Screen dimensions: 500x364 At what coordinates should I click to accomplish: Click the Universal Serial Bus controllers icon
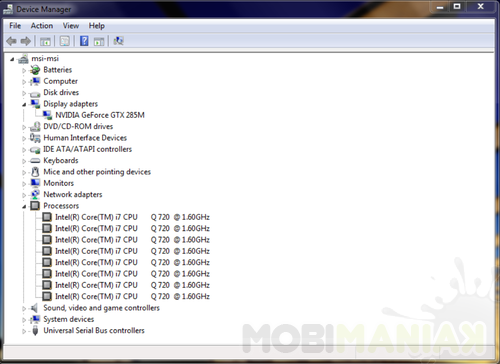35,331
